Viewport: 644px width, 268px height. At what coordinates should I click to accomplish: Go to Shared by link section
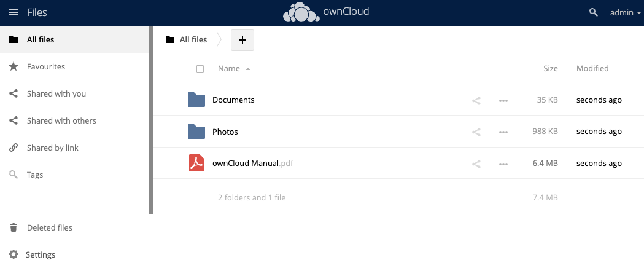pyautogui.click(x=52, y=148)
